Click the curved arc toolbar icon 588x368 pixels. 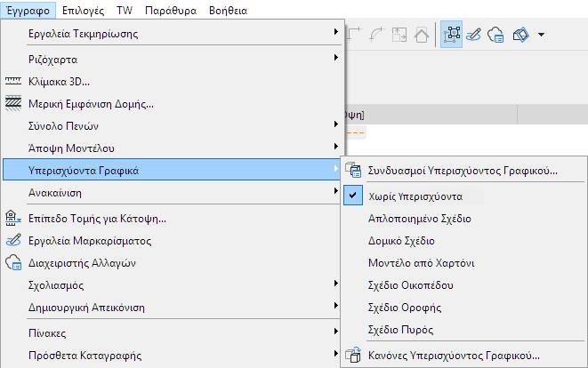[376, 35]
